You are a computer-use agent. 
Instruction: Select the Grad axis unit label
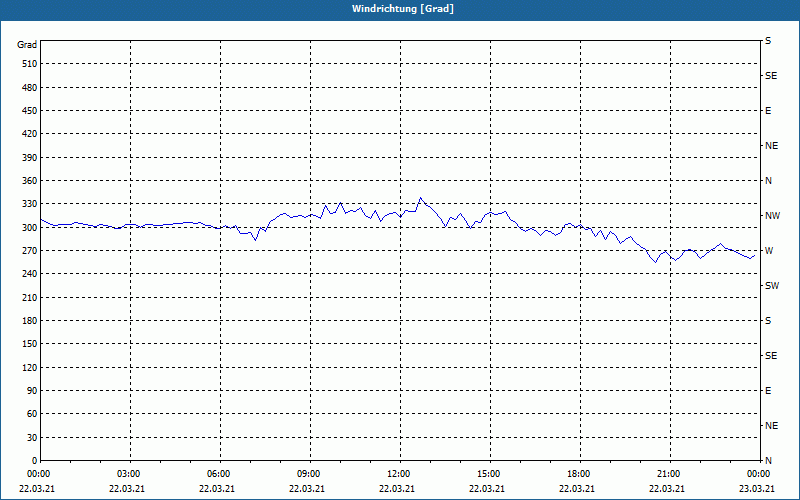[27, 45]
